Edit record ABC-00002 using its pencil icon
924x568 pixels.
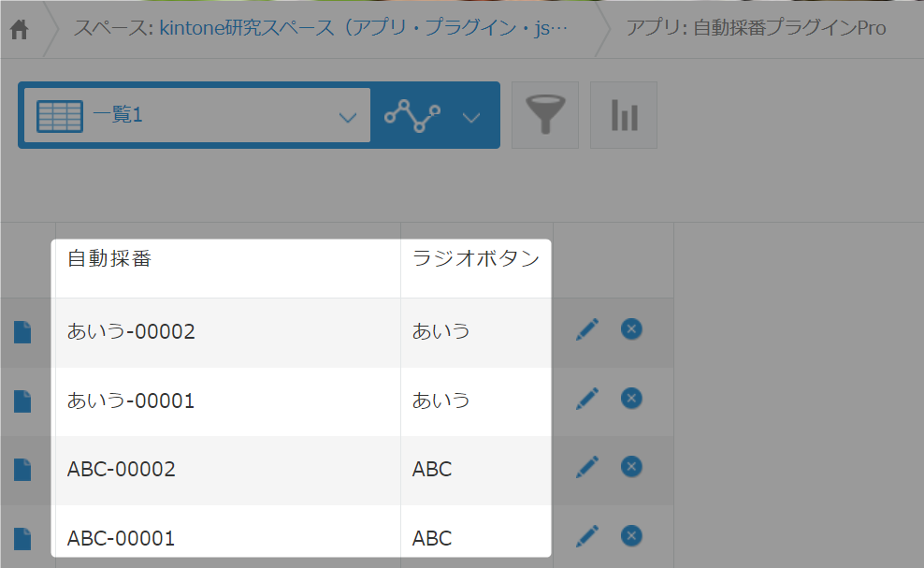pyautogui.click(x=587, y=467)
